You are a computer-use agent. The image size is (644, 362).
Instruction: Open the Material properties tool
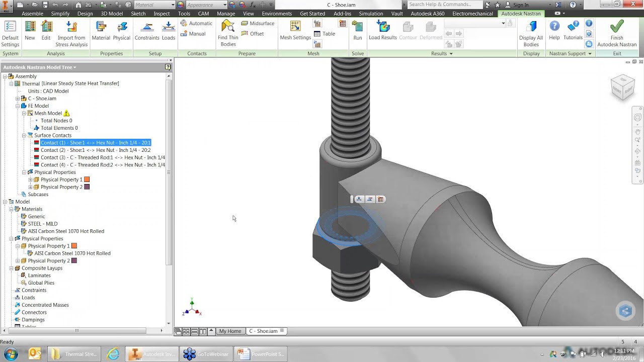point(101,31)
